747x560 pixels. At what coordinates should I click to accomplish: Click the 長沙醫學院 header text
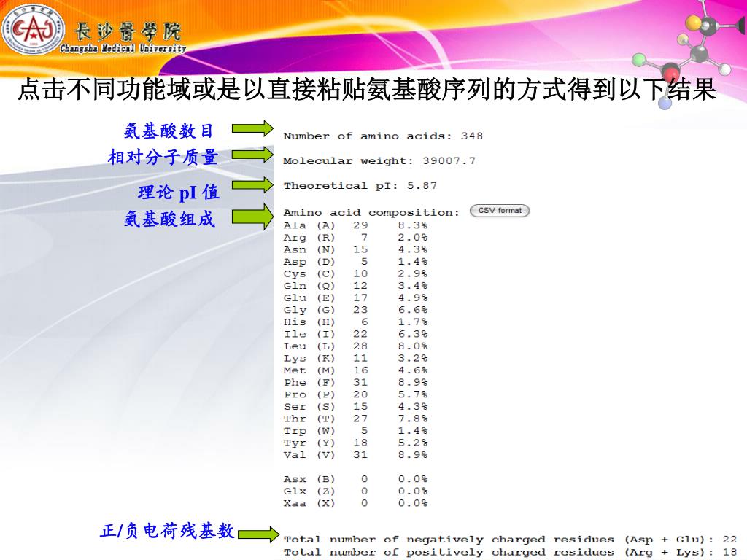128,32
